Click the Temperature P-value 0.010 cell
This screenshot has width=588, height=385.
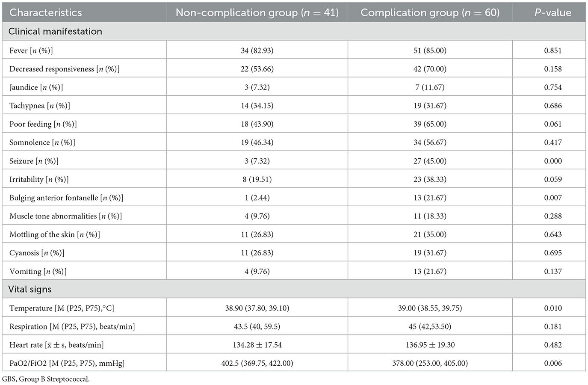(553, 308)
